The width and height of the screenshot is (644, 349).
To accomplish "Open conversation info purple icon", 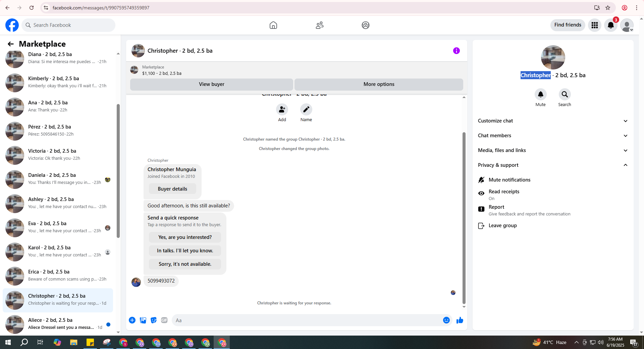I will [x=457, y=51].
